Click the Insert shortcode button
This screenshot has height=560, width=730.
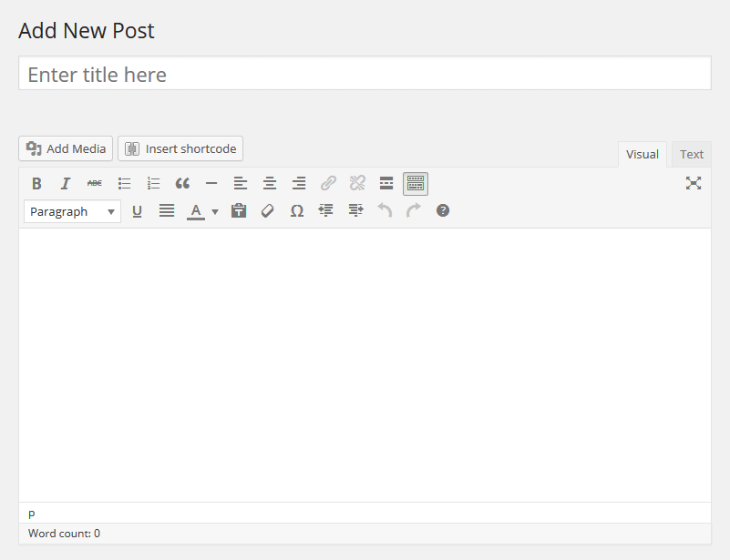tap(180, 148)
